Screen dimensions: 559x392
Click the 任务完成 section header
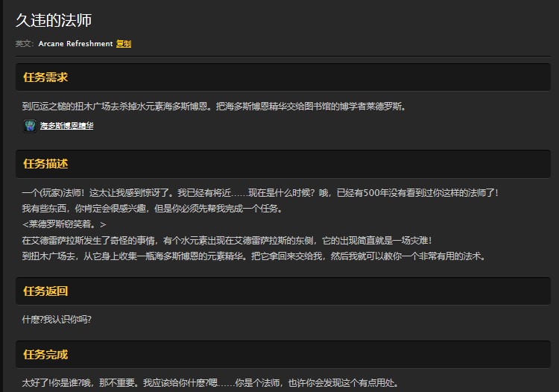click(283, 355)
